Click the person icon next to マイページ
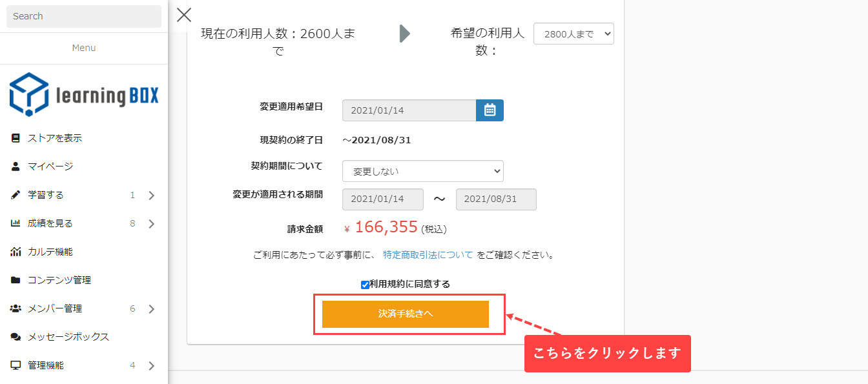The width and height of the screenshot is (868, 384). pyautogui.click(x=15, y=167)
